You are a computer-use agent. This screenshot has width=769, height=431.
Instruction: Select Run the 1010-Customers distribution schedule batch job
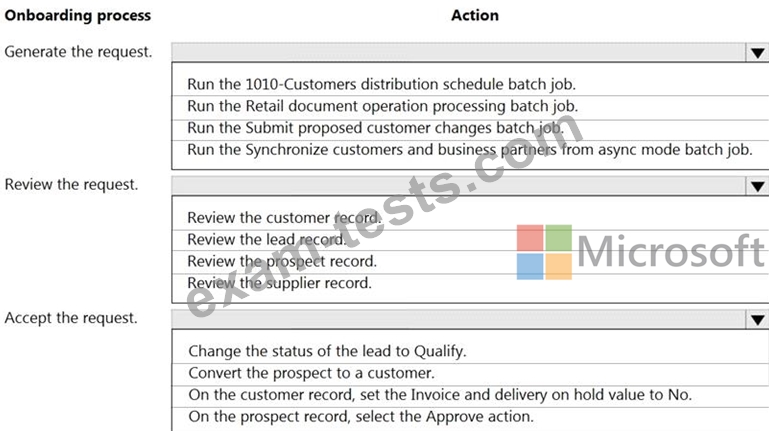point(381,84)
